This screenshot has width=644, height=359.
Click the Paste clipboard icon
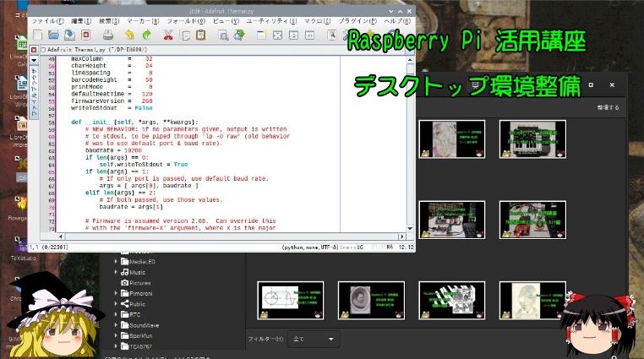[201, 35]
